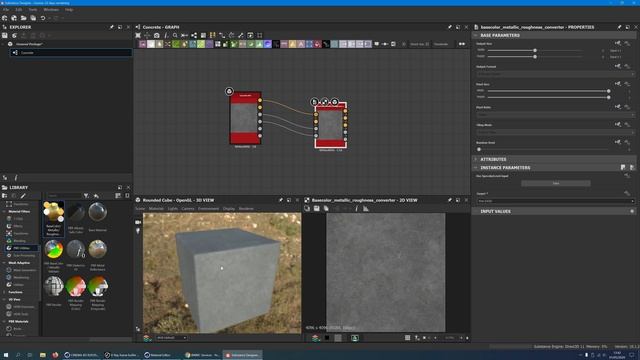Toggle Output Size inheritance icon
Screen dimensions: 640x360
(x=618, y=43)
